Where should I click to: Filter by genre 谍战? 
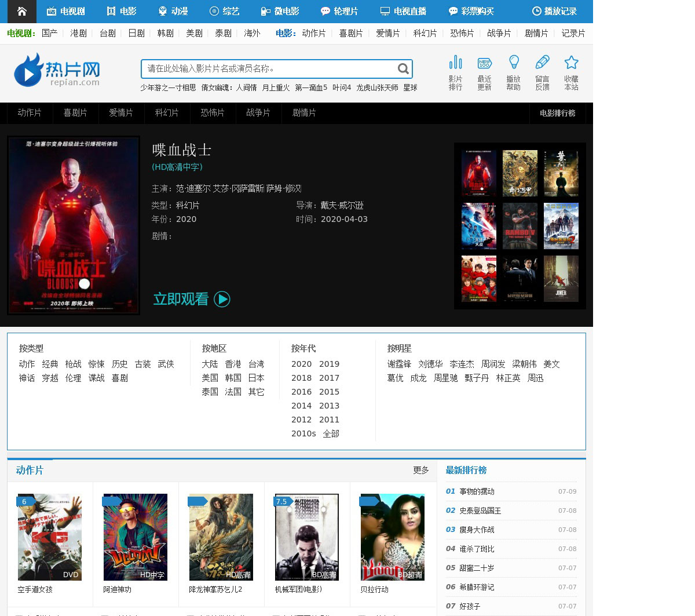coord(97,378)
